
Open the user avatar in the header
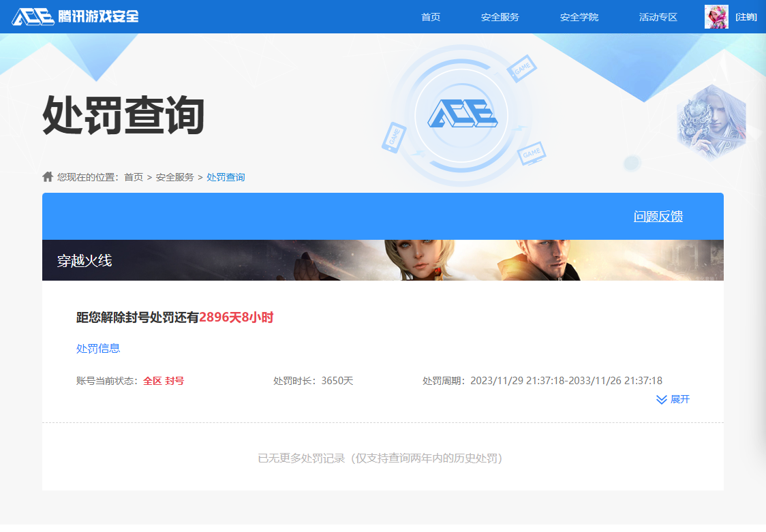coord(716,16)
